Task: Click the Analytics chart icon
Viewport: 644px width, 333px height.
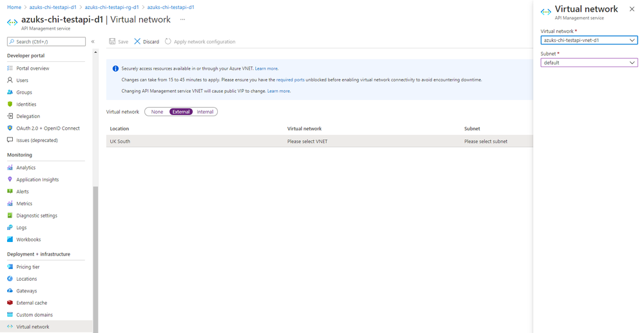Action: pos(10,167)
